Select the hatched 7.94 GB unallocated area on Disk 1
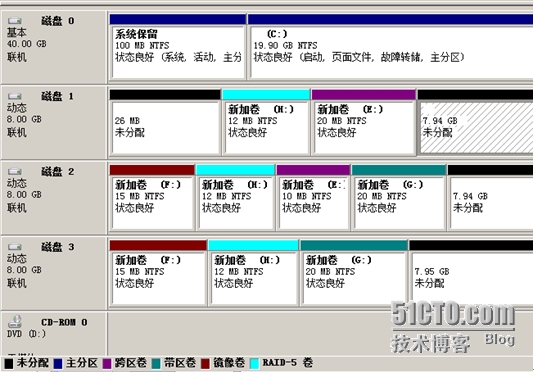The width and height of the screenshot is (534, 372). click(x=475, y=122)
